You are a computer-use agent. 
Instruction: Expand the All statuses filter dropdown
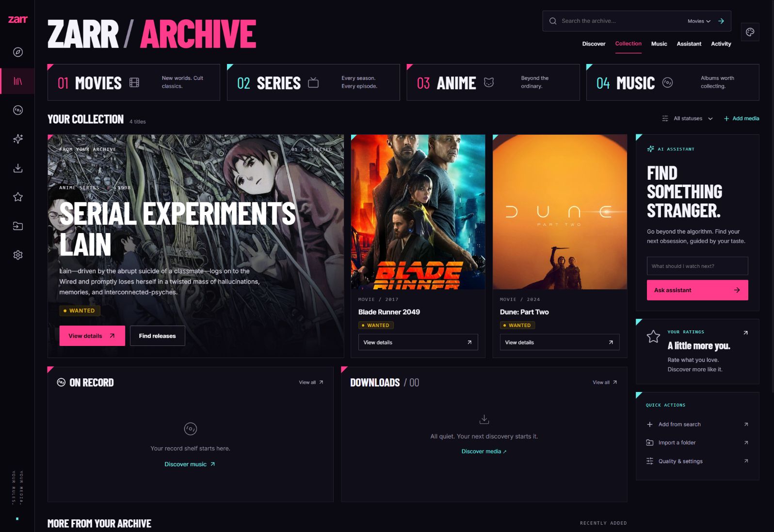pyautogui.click(x=693, y=118)
